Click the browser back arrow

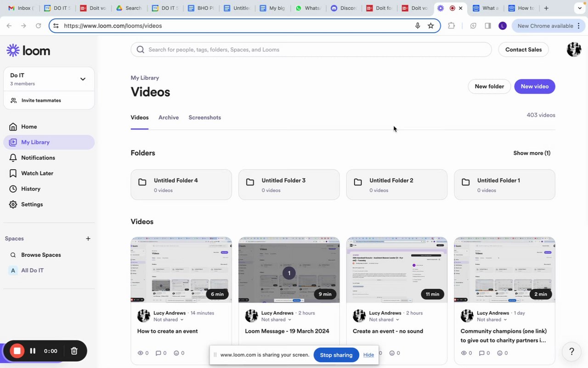click(9, 26)
